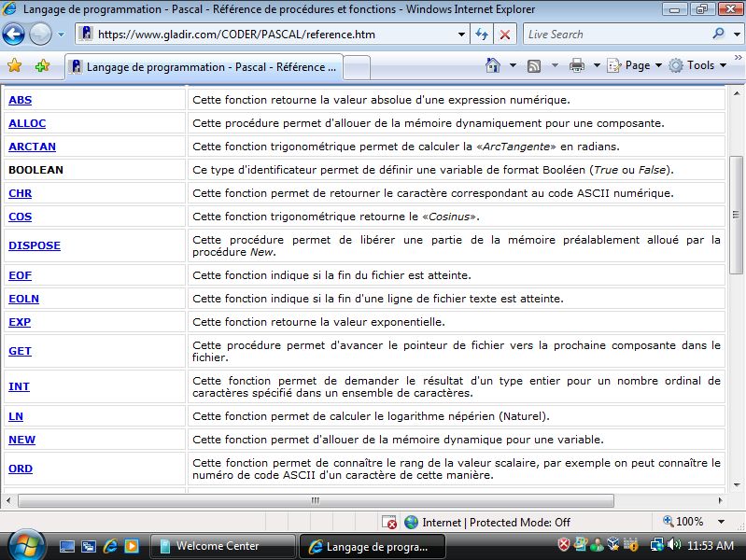Click the Langage de progra... taskbar button
Image resolution: width=746 pixels, height=560 pixels.
(x=372, y=546)
